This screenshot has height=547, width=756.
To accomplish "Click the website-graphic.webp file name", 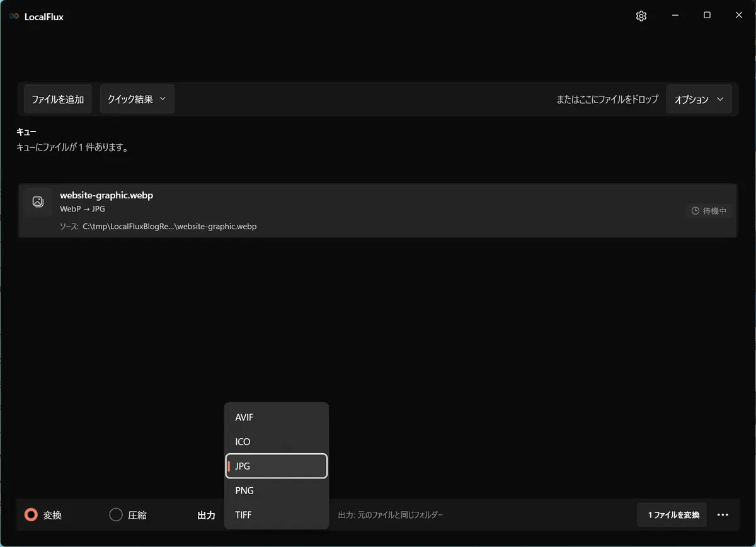I will pyautogui.click(x=106, y=195).
